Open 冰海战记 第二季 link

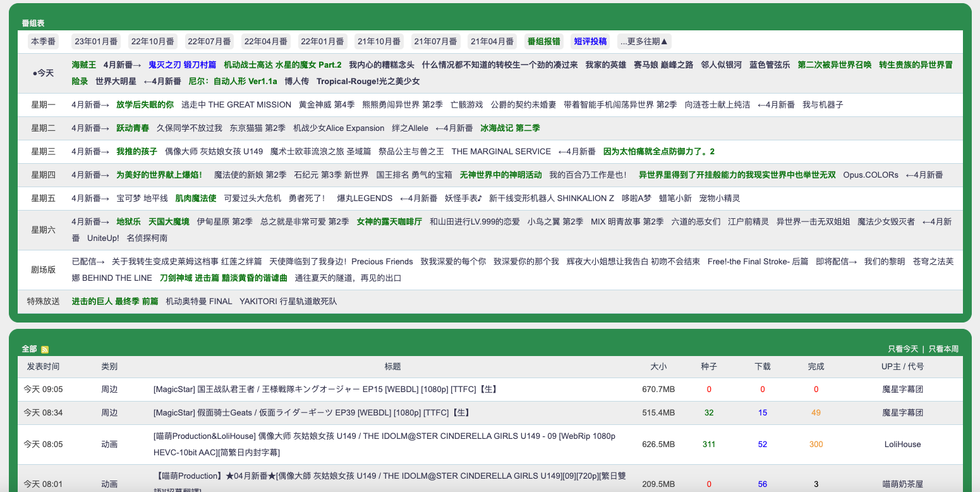(510, 128)
